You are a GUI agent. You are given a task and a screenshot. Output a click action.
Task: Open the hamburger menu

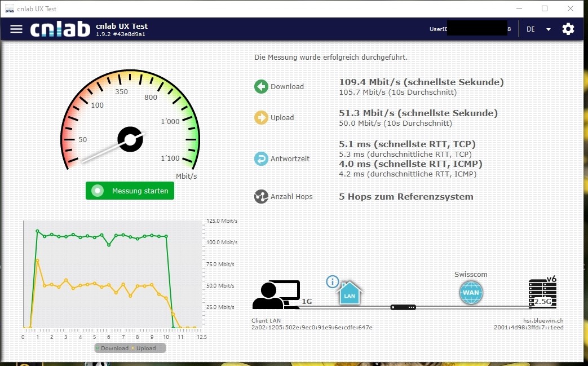(16, 29)
